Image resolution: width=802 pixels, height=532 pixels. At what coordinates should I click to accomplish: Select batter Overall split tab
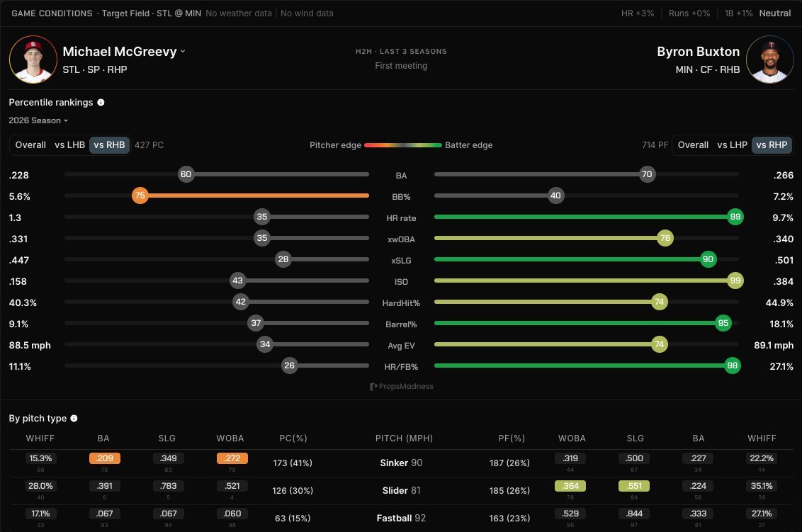693,145
